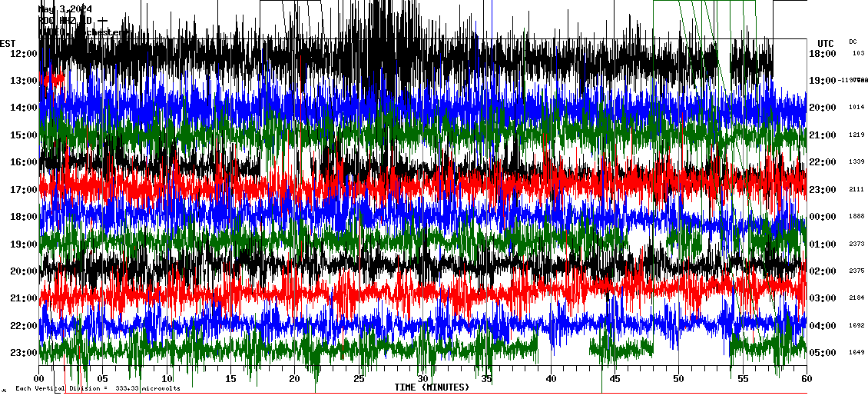The width and height of the screenshot is (868, 399).
Task: Click the DC value 1014
Action: point(856,108)
